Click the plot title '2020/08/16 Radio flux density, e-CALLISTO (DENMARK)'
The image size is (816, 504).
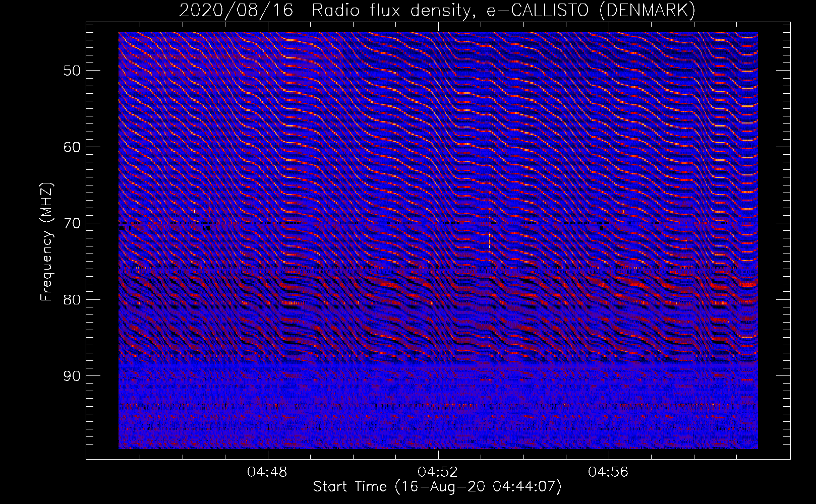[437, 11]
